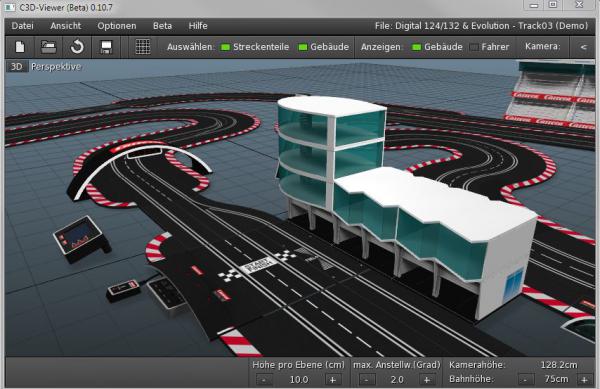The height and width of the screenshot is (389, 600).
Task: Toggle Gebäude selection under Auswählen
Action: [303, 47]
